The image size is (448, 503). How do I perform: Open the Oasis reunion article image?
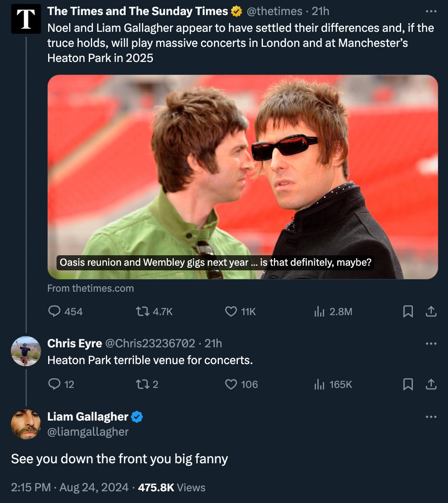tap(242, 176)
